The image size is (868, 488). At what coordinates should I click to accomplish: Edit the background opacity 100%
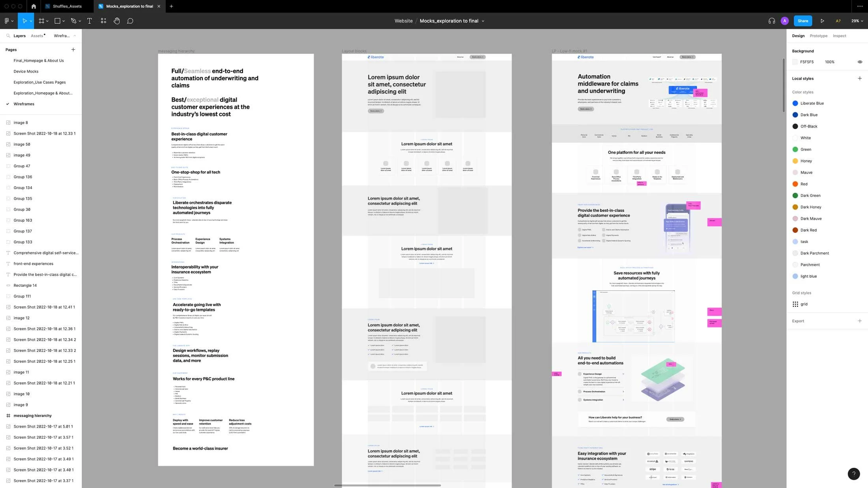pyautogui.click(x=829, y=62)
